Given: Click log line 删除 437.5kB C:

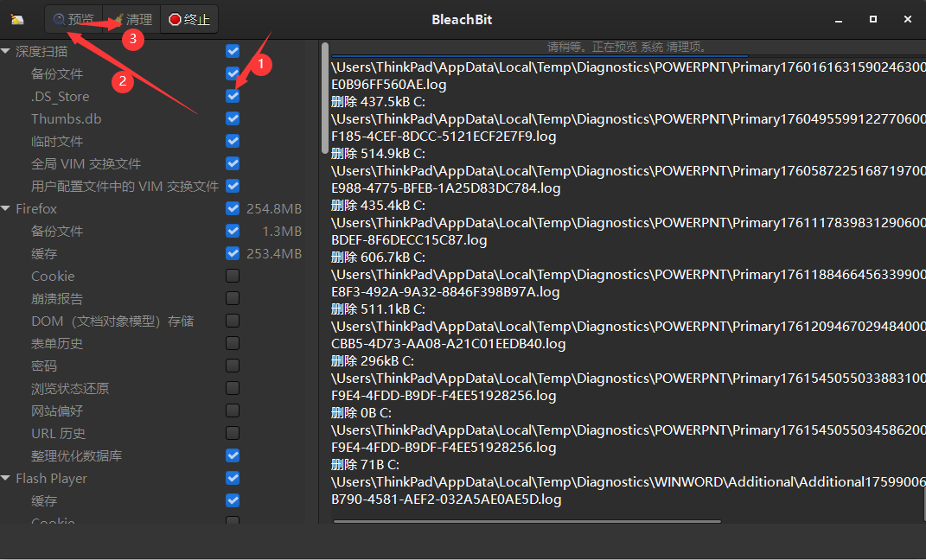Looking at the screenshot, I should point(378,101).
